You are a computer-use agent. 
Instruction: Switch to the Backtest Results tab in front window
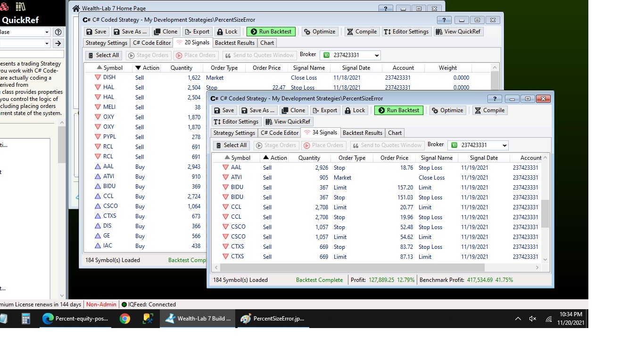tap(362, 133)
